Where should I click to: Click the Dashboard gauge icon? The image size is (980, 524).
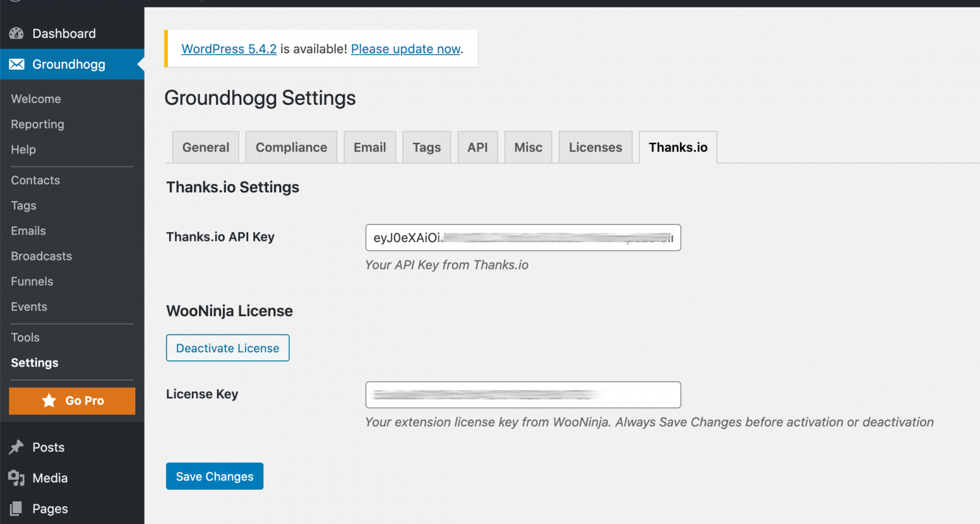(x=17, y=34)
